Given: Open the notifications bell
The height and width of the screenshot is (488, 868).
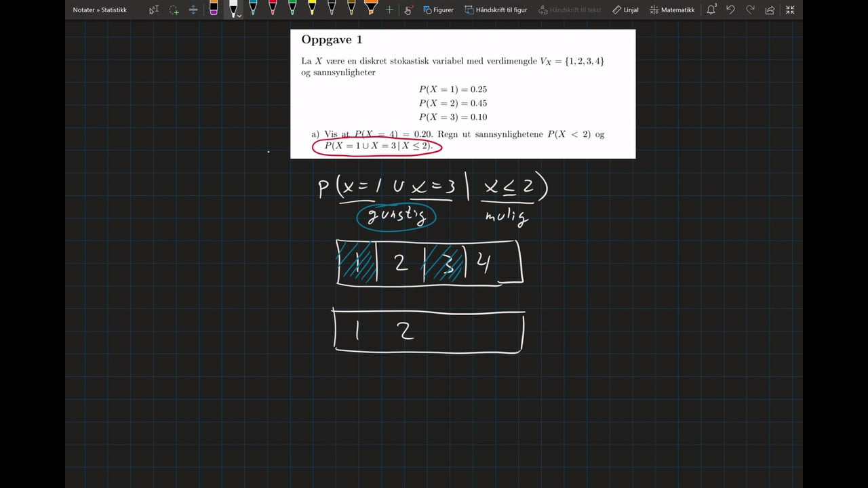Looking at the screenshot, I should (x=711, y=9).
